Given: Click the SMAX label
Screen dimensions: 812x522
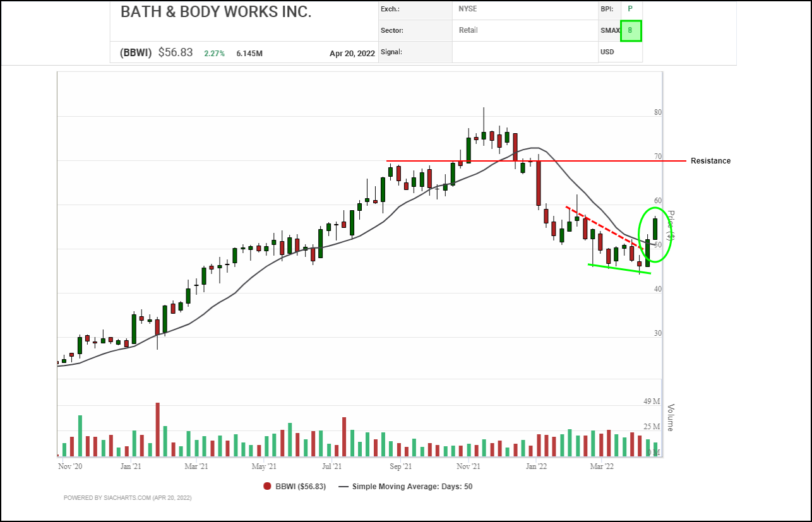Looking at the screenshot, I should [x=611, y=30].
